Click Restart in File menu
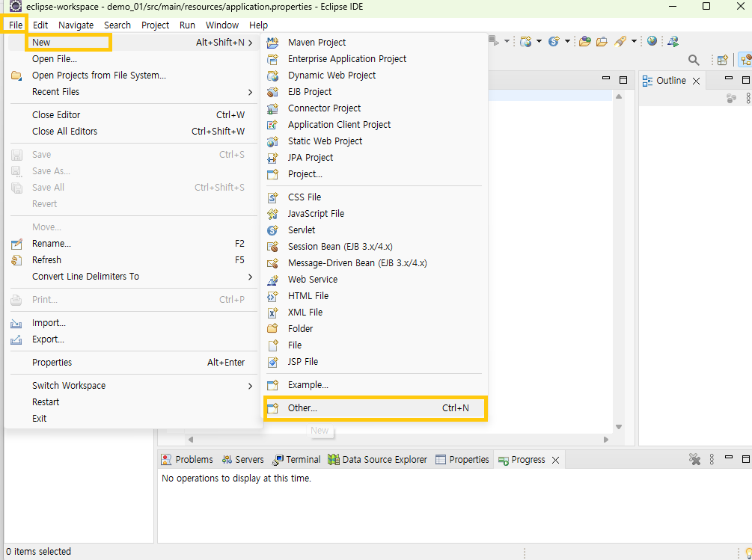 tap(133, 402)
